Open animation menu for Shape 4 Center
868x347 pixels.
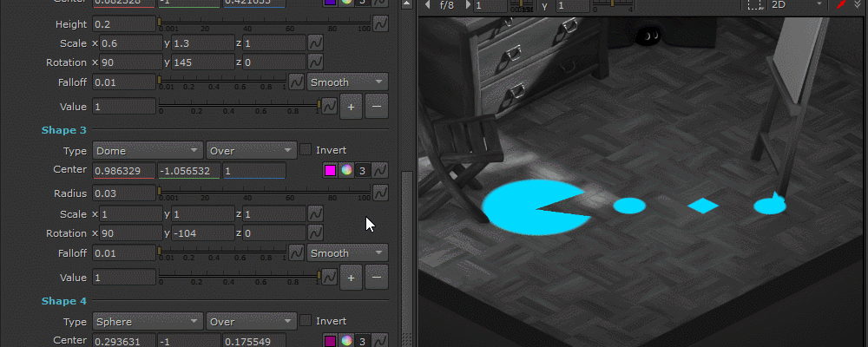tap(380, 340)
